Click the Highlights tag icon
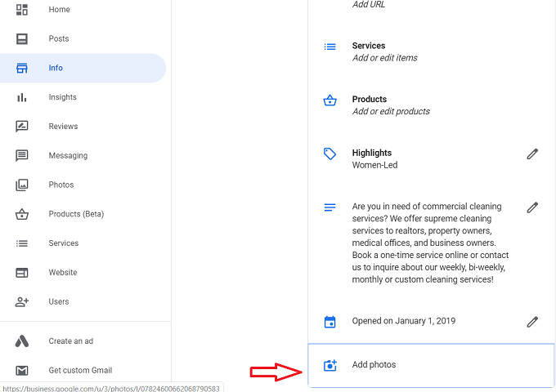Screen dimensions: 556x392 [330, 154]
